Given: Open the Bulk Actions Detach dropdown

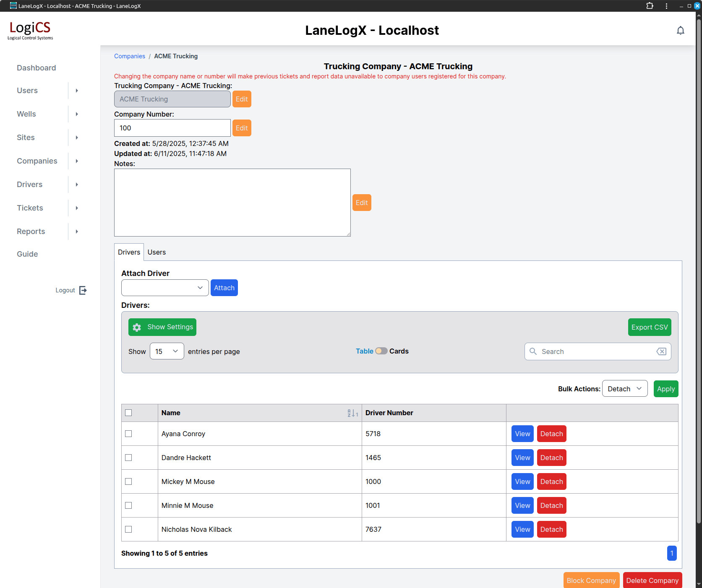Looking at the screenshot, I should tap(624, 389).
